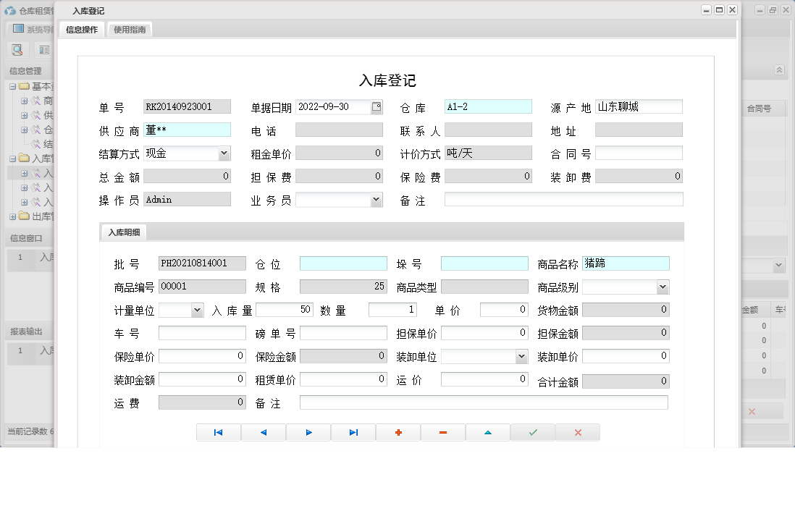This screenshot has height=532, width=795.
Task: Add a new record with the plus icon
Action: point(398,432)
